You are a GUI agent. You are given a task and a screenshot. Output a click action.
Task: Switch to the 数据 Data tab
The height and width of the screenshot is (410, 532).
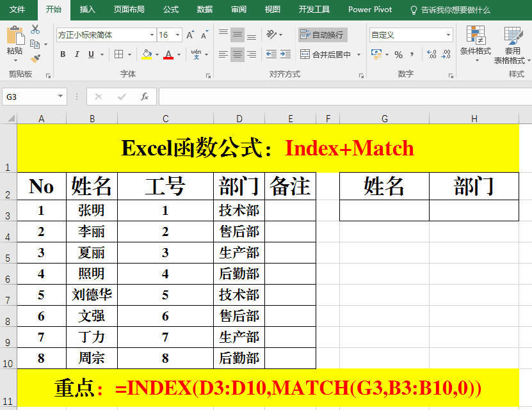click(x=205, y=10)
